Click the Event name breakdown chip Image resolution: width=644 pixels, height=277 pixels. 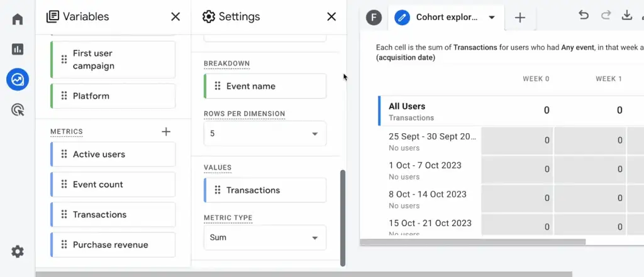coord(265,86)
